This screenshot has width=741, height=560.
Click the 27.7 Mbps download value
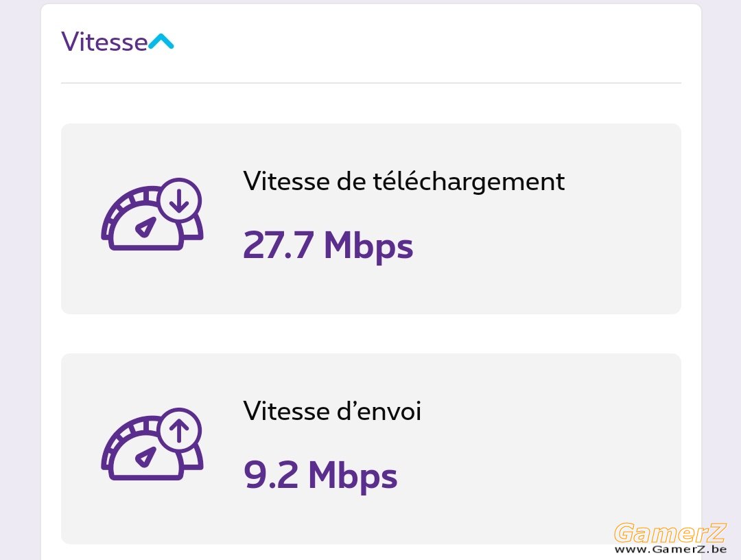(328, 246)
